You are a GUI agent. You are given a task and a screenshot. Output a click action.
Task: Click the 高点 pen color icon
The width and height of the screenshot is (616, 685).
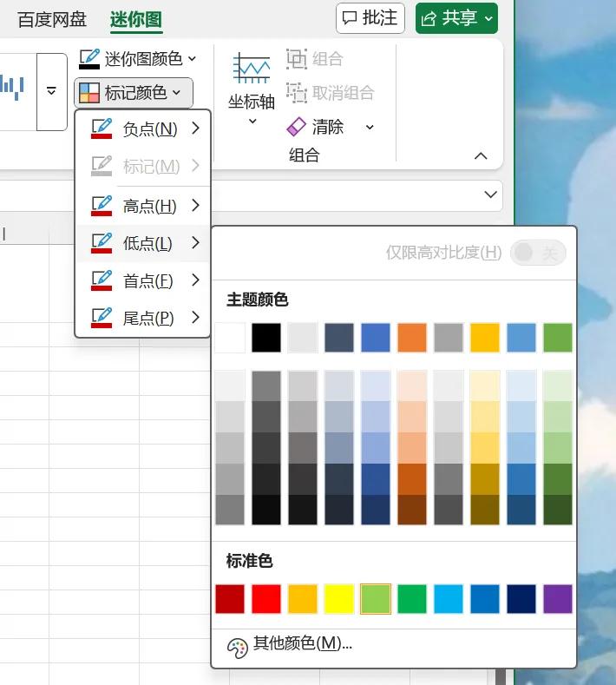(x=102, y=205)
